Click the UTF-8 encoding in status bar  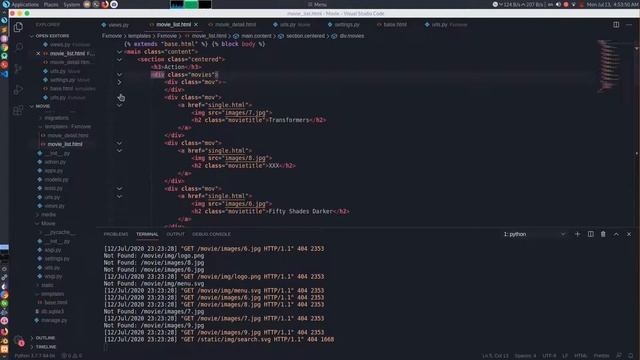click(x=549, y=356)
